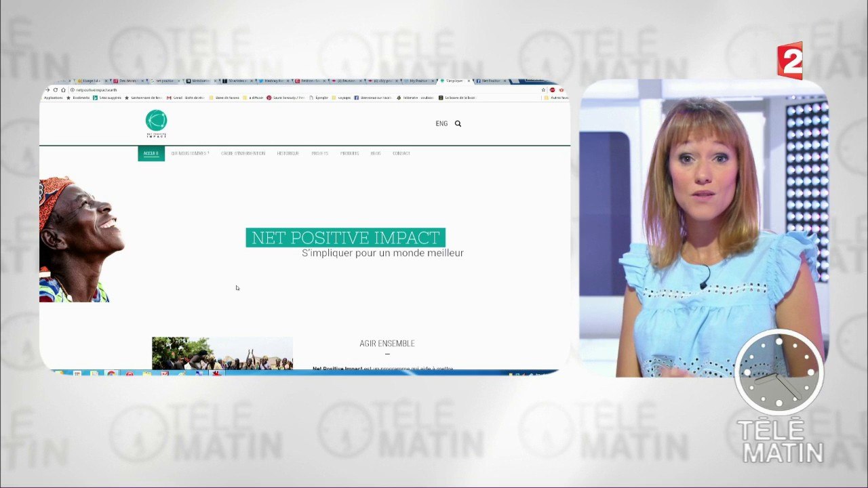The height and width of the screenshot is (488, 868).
Task: Select the ACCUEIL menu item
Action: coord(151,153)
